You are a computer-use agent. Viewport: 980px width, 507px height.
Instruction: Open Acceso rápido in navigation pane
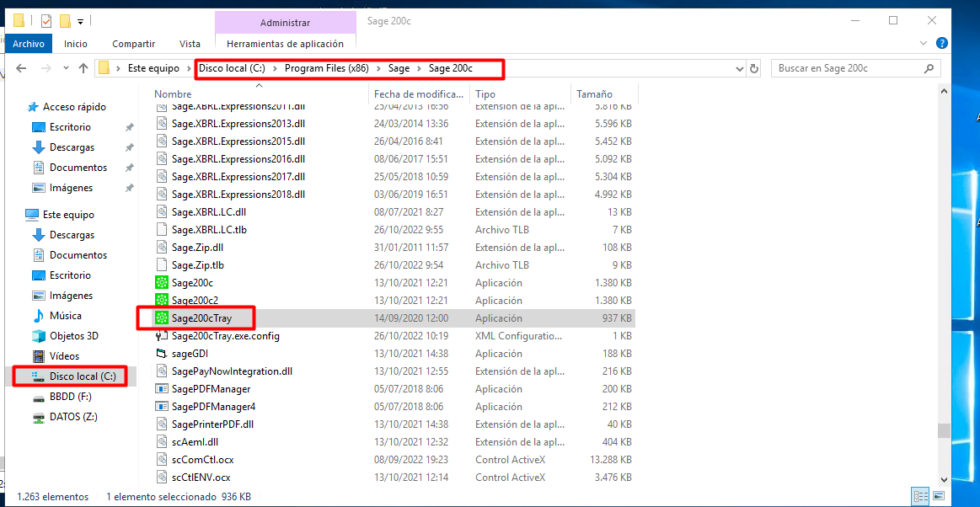pos(74,107)
